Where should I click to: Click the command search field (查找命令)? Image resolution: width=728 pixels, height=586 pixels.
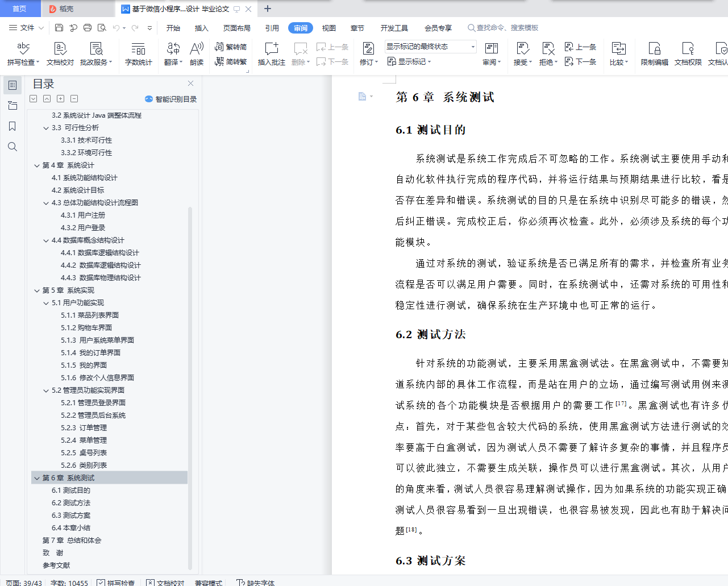503,28
